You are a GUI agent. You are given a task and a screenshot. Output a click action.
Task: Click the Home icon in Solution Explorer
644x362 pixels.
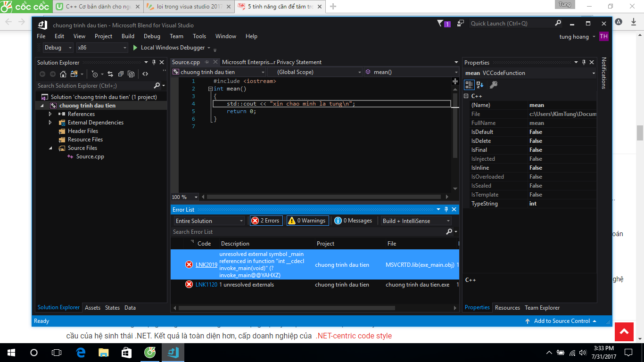(x=63, y=74)
